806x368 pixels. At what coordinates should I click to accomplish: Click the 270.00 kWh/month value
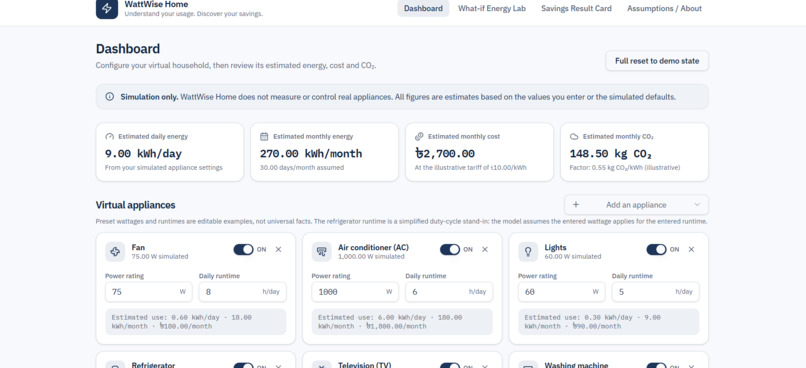(311, 153)
